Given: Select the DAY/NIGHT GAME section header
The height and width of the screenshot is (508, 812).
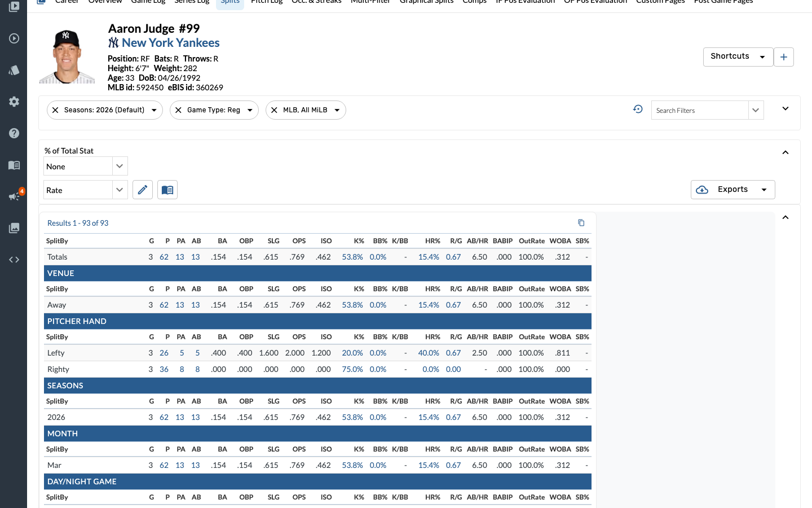Looking at the screenshot, I should tap(317, 481).
